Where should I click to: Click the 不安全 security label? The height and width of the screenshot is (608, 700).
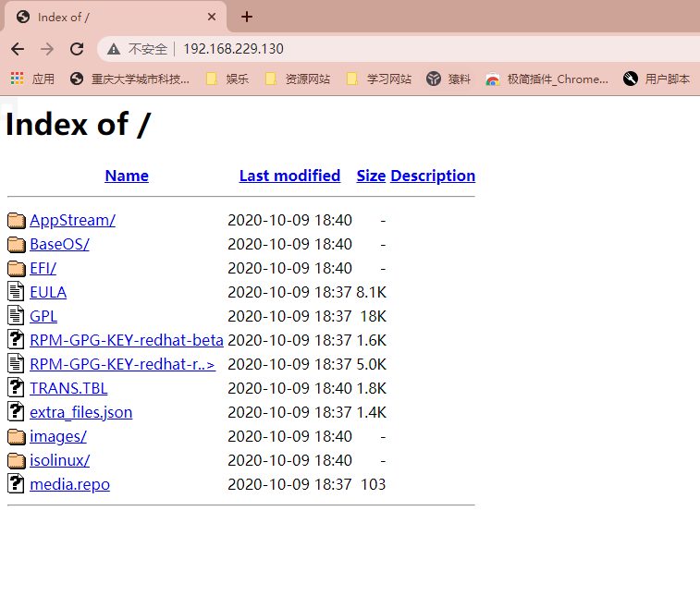point(147,49)
